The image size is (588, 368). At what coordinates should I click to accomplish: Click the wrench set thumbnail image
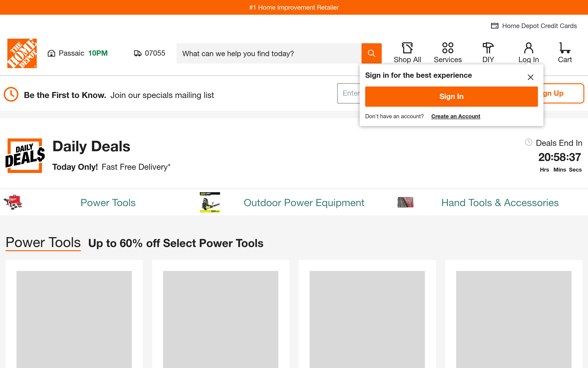click(x=405, y=202)
